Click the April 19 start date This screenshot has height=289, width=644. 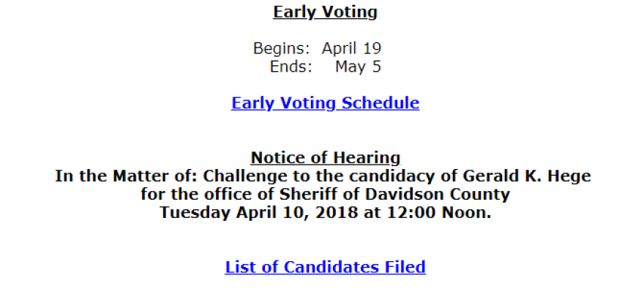coord(351,48)
